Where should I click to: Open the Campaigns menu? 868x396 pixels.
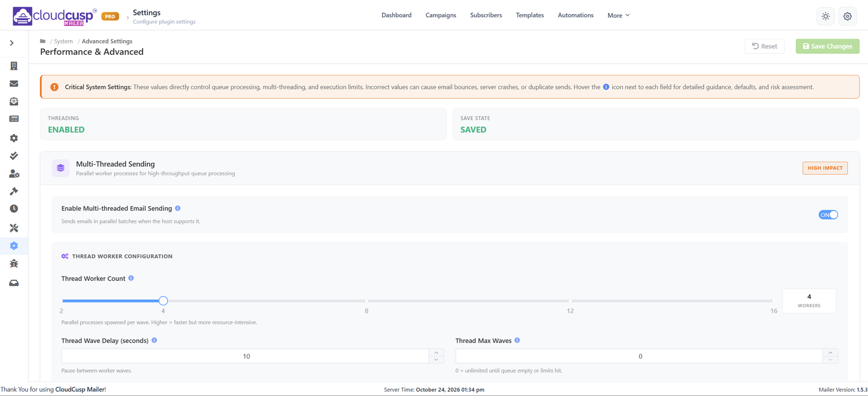(x=441, y=15)
